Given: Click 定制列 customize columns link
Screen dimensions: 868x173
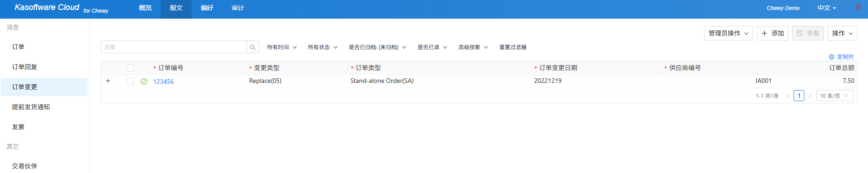Looking at the screenshot, I should [x=845, y=57].
